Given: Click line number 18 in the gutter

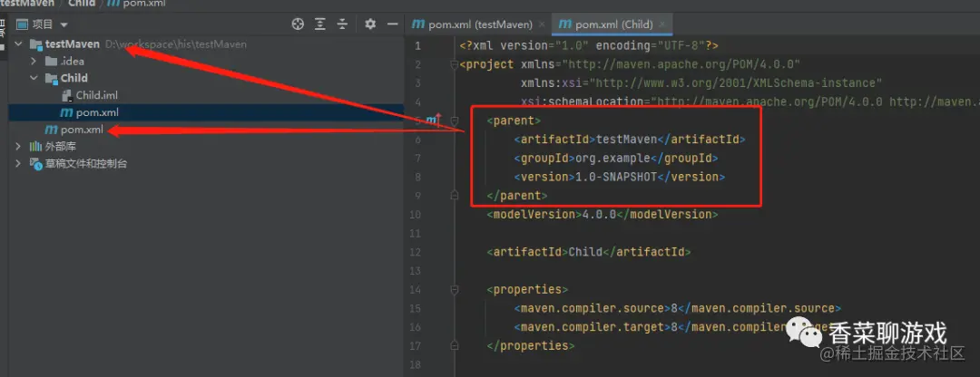Looking at the screenshot, I should 416,364.
